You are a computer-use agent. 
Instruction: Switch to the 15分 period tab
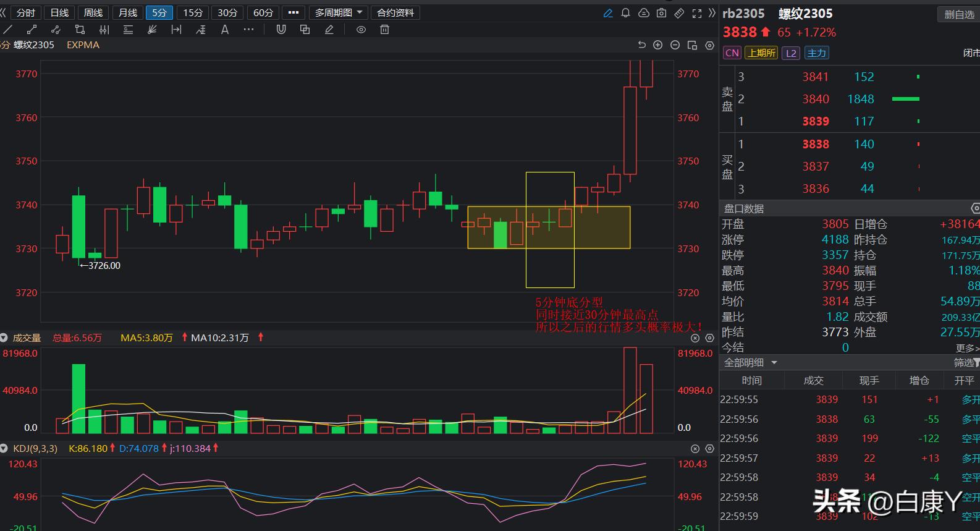click(193, 13)
